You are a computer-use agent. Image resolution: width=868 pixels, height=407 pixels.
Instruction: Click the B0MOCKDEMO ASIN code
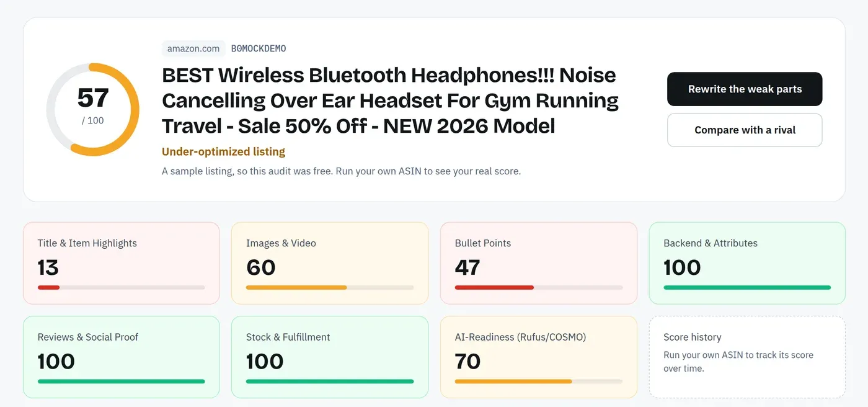[259, 48]
